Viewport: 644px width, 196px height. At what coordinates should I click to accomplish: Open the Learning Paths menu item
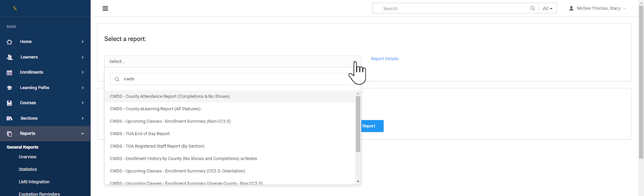[45, 88]
